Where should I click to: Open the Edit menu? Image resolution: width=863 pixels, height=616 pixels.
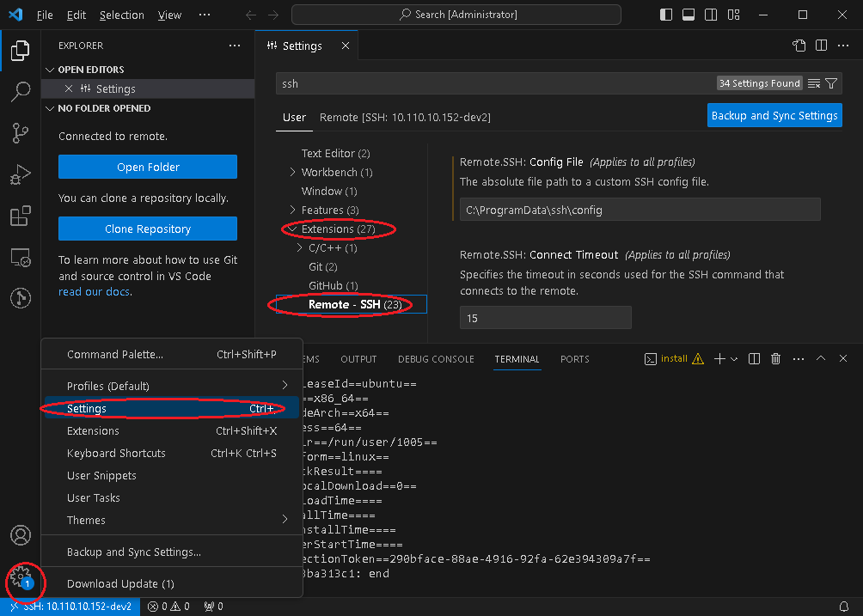[76, 15]
